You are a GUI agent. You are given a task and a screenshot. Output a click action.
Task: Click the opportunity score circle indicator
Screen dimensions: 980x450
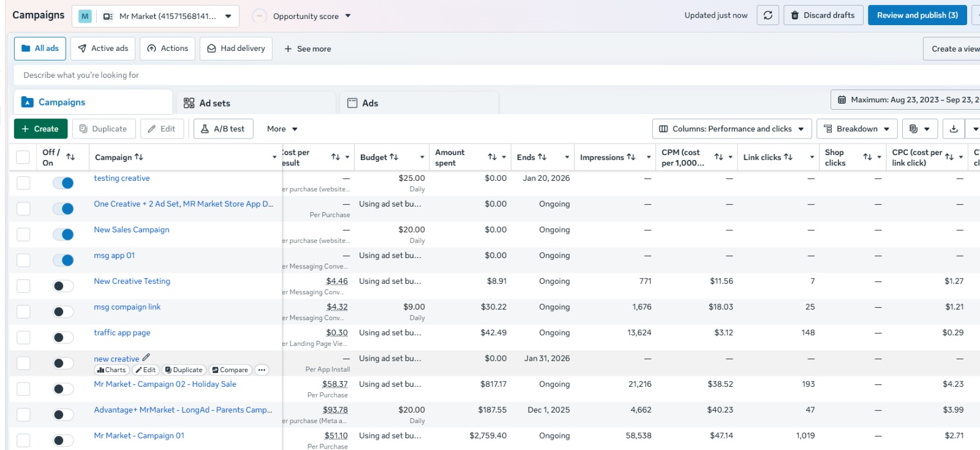[259, 16]
